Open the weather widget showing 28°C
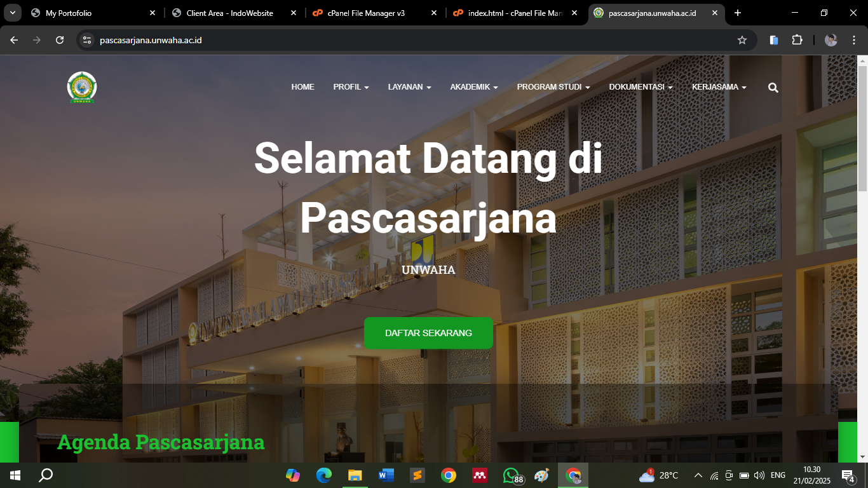The image size is (868, 488). 659,475
